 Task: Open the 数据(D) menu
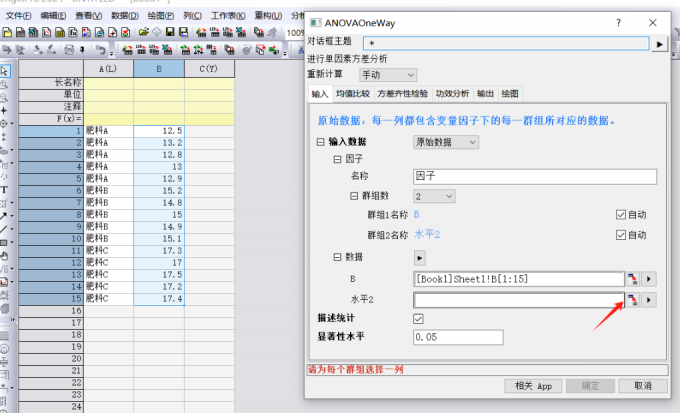[x=125, y=16]
